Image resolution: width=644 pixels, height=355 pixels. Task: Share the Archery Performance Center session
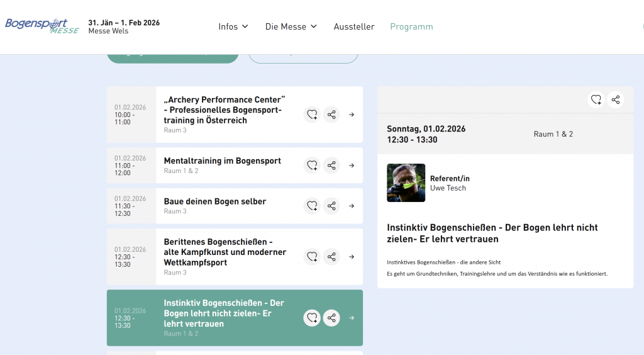click(x=331, y=115)
